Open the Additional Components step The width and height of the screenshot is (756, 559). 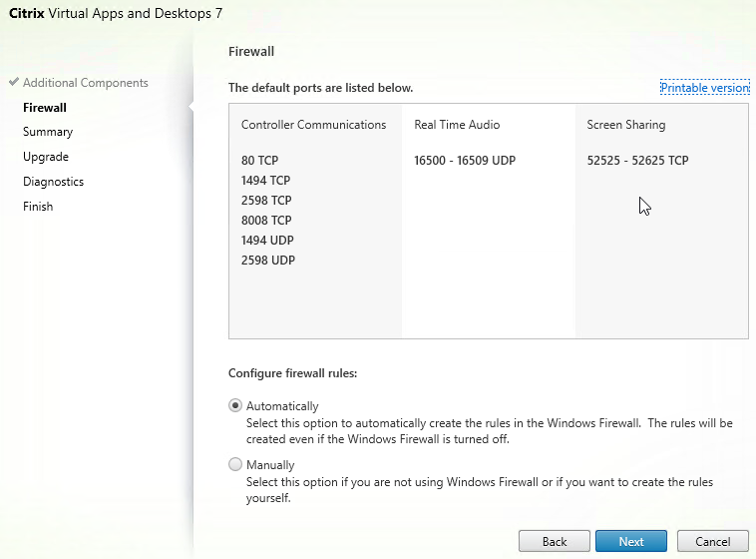tap(86, 83)
